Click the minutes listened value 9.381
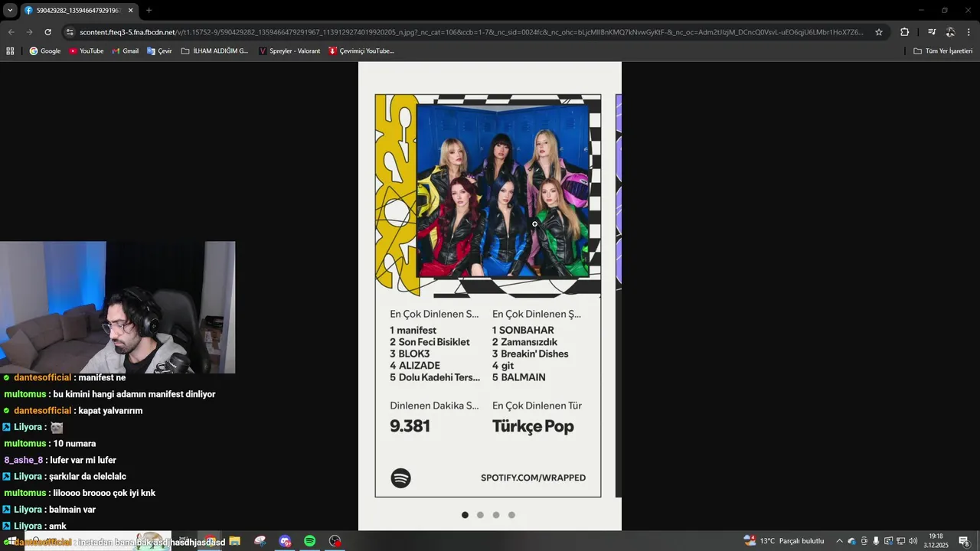Image resolution: width=980 pixels, height=551 pixels. pyautogui.click(x=410, y=426)
